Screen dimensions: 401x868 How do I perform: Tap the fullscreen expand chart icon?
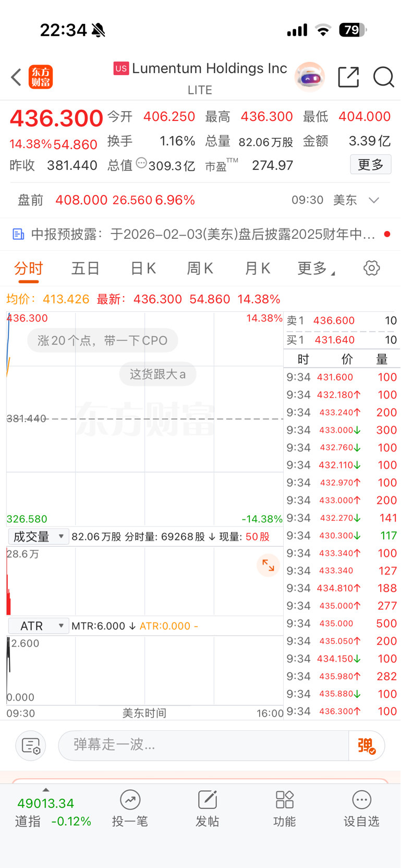click(268, 566)
